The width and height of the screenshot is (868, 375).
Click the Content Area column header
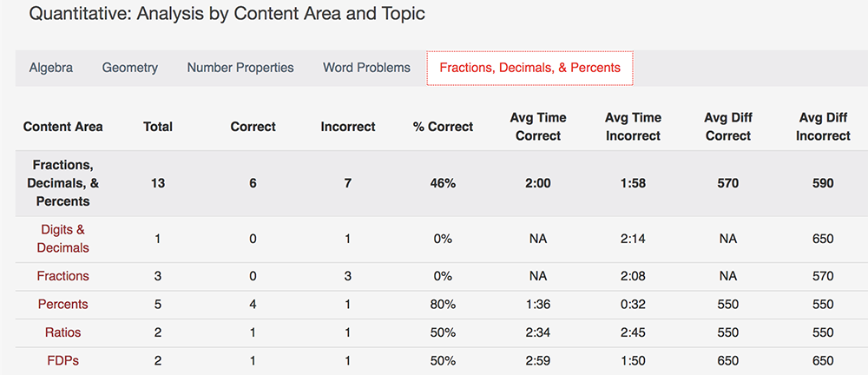point(63,127)
